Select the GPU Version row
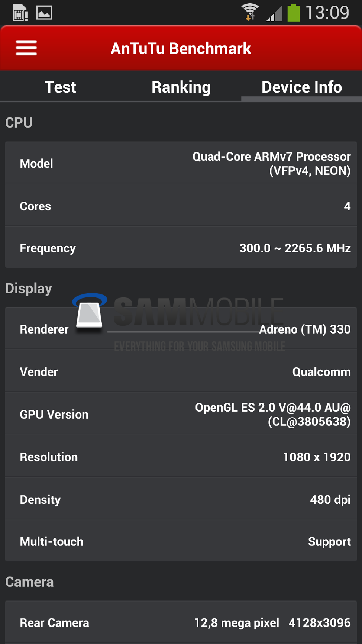This screenshot has height=644, width=362. [181, 414]
